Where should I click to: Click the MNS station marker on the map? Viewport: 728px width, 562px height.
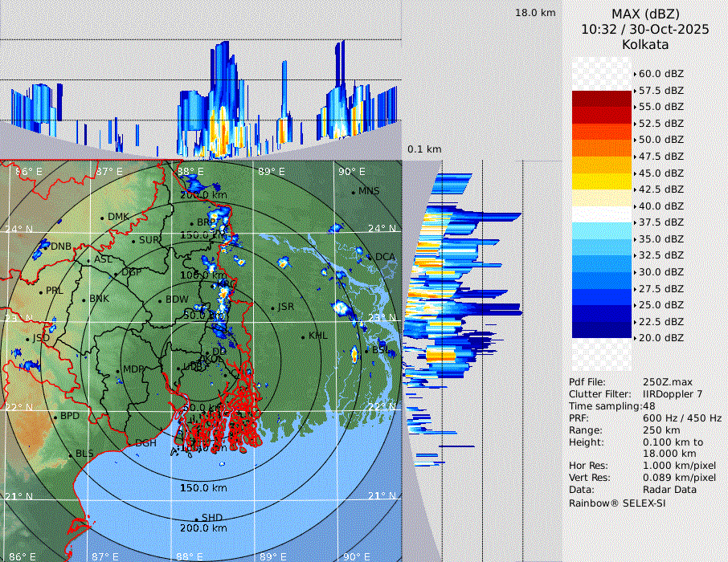[x=353, y=192]
